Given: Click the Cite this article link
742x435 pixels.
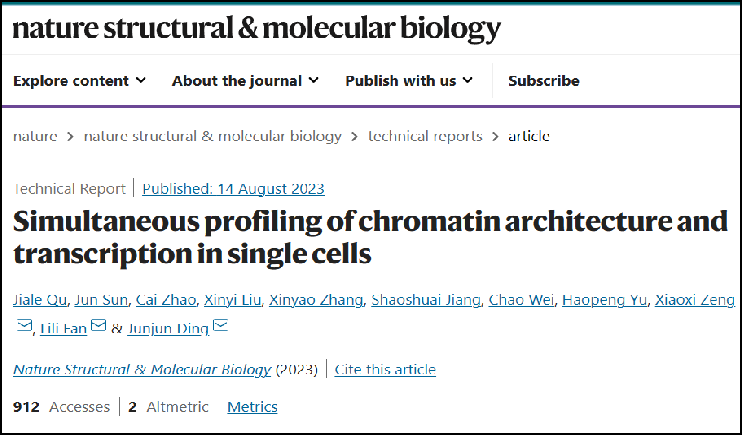Looking at the screenshot, I should 385,370.
